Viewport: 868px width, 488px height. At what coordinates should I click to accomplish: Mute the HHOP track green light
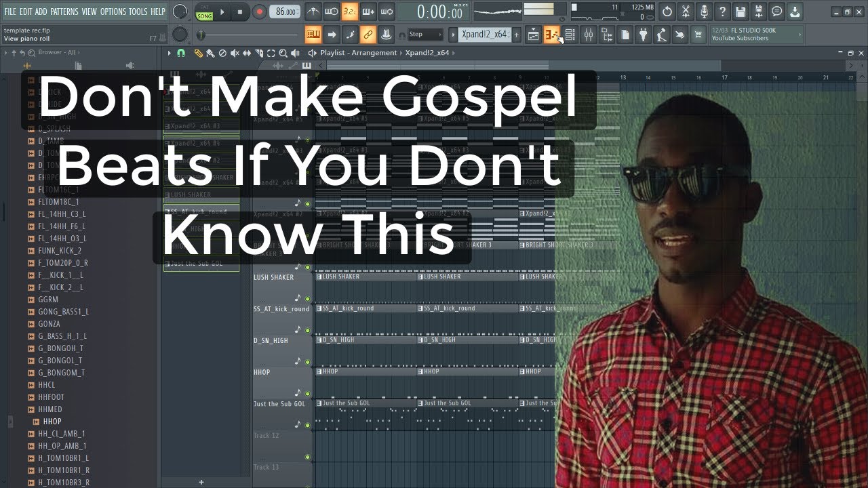pos(307,394)
